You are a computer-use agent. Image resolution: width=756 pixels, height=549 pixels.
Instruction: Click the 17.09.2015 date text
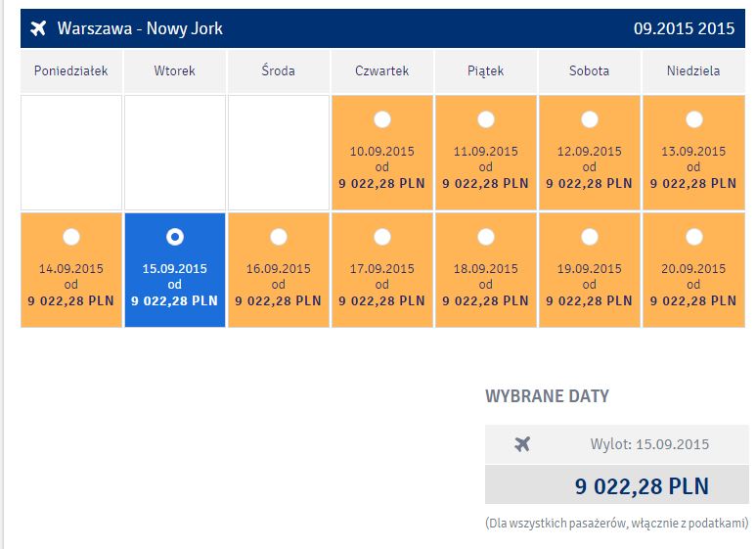coord(381,269)
